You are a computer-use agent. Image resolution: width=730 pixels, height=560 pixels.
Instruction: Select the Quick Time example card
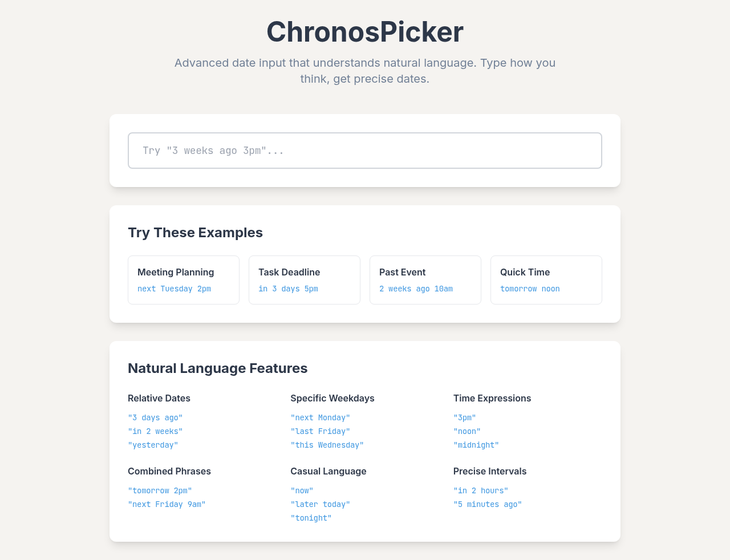(x=546, y=279)
